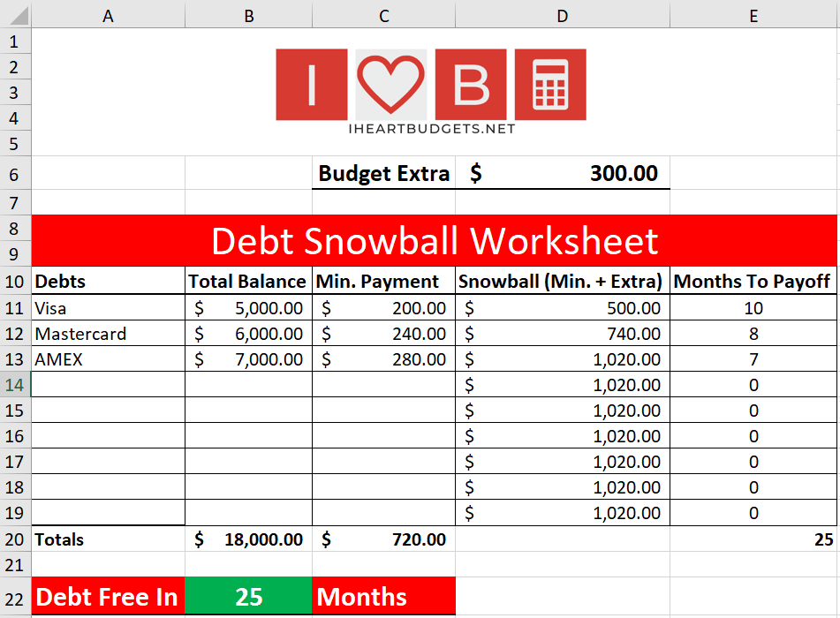Viewport: 840px width, 618px height.
Task: Click the red letter B logo tile
Action: point(471,85)
